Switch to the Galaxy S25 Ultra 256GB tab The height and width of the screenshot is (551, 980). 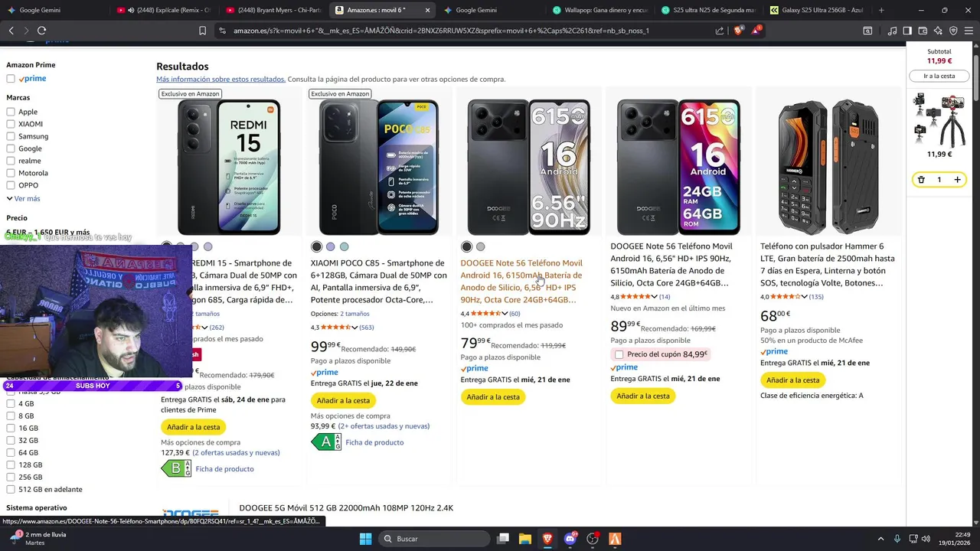(x=817, y=10)
